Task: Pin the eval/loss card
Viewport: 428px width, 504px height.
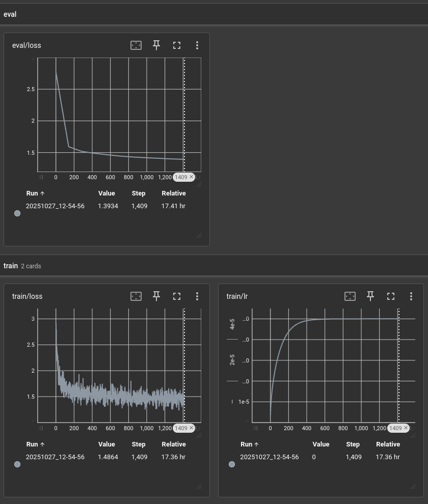Action: pyautogui.click(x=156, y=45)
